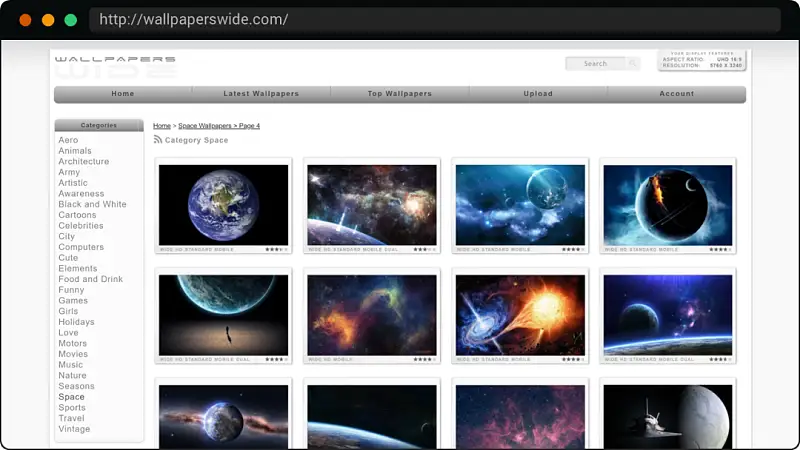Open the nebula above planet horizon wallpaper
Viewport: 800px width, 450px height.
click(372, 205)
